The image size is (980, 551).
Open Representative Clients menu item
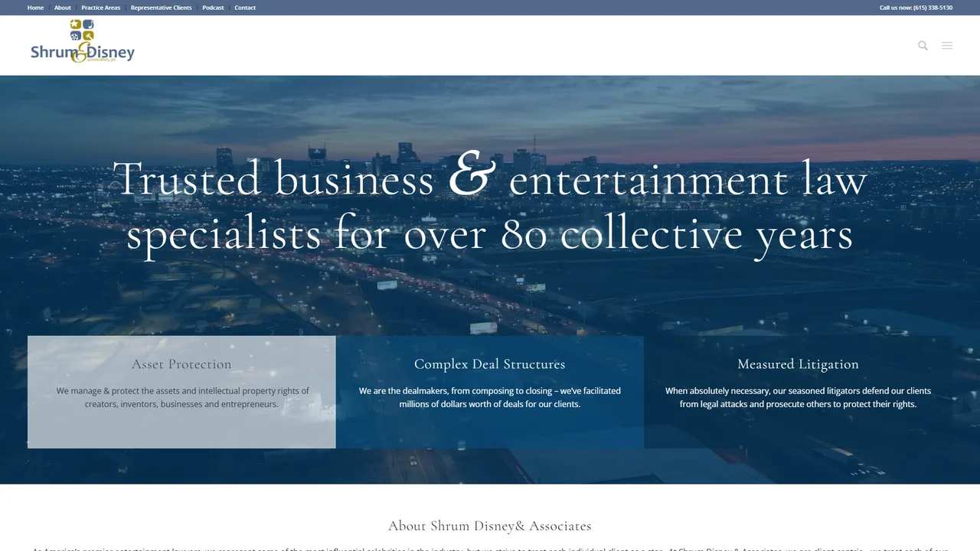tap(162, 8)
